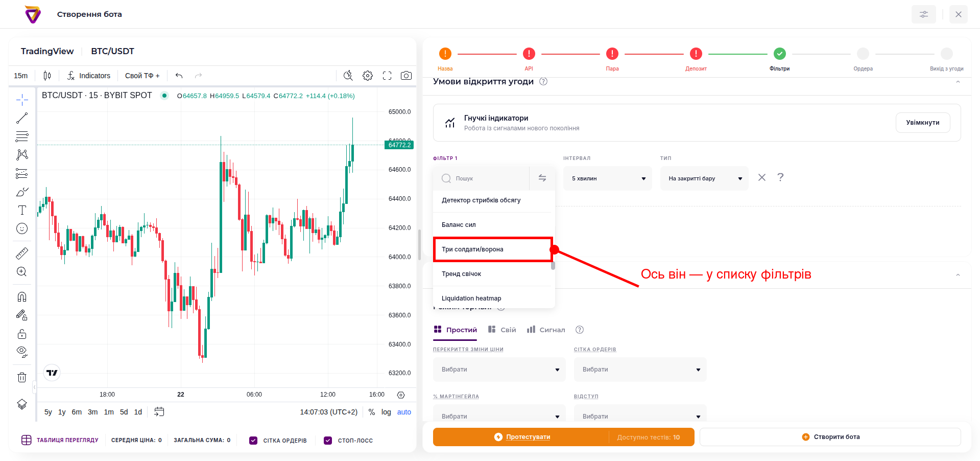The width and height of the screenshot is (980, 461).
Task: Expand the Перекриття зміни ціни dropdown
Action: (x=499, y=370)
